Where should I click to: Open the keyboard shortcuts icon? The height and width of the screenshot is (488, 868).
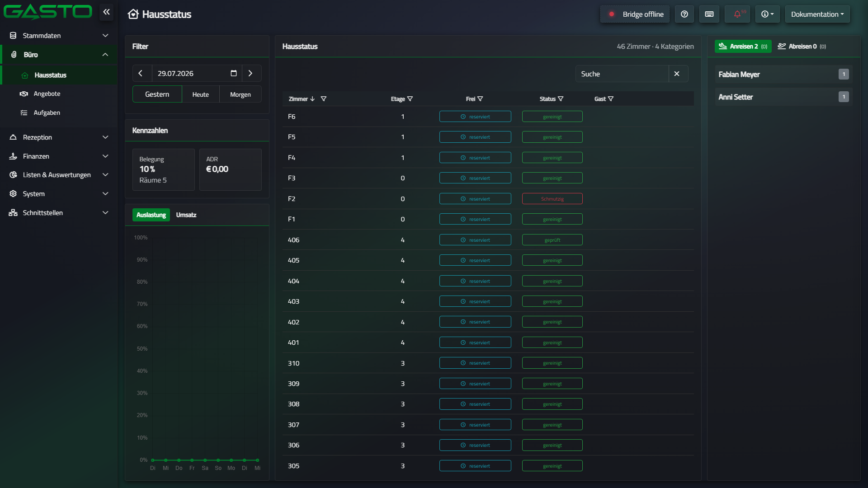[709, 14]
